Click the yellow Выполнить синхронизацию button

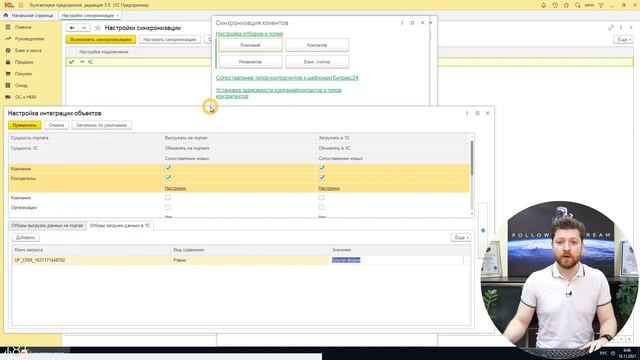[101, 40]
